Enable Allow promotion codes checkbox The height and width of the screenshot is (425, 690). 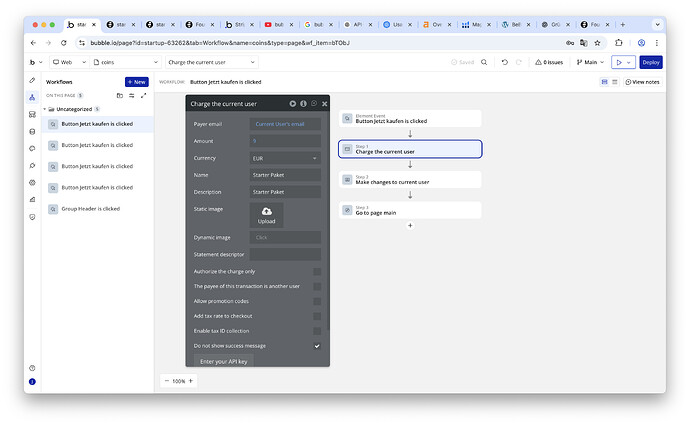pos(317,301)
